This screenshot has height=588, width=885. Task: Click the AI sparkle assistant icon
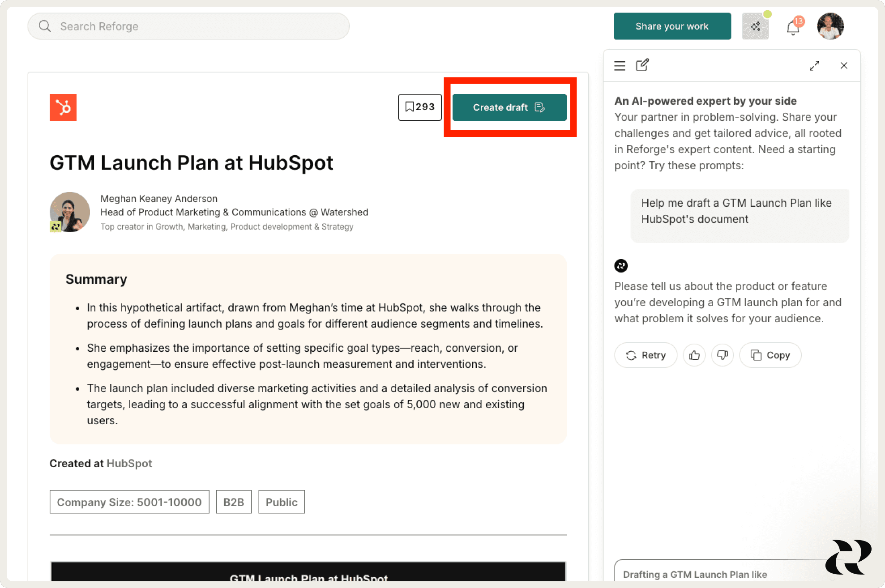(x=755, y=26)
